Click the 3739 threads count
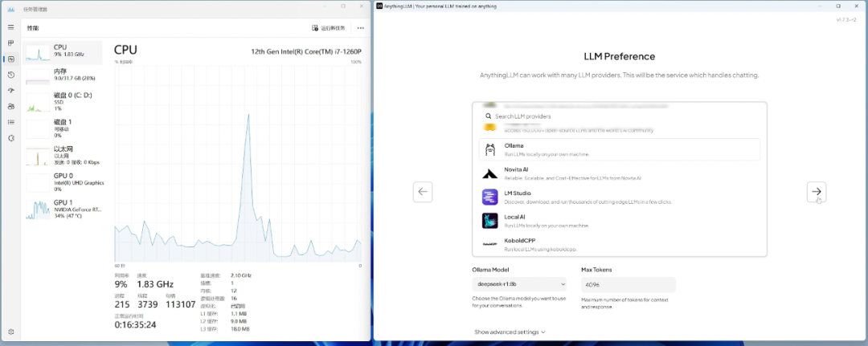Viewport: 868px width, 346px height. click(x=148, y=304)
